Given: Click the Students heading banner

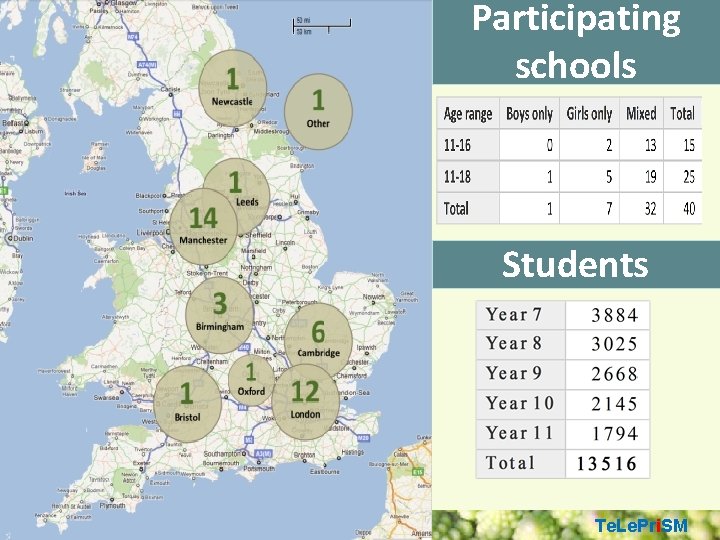Looking at the screenshot, I should click(x=576, y=264).
